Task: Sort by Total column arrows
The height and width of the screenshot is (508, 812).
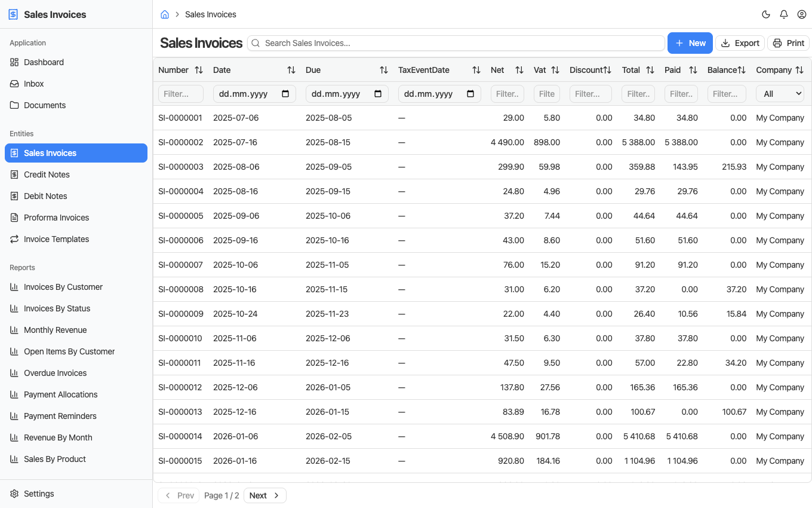Action: [650, 70]
